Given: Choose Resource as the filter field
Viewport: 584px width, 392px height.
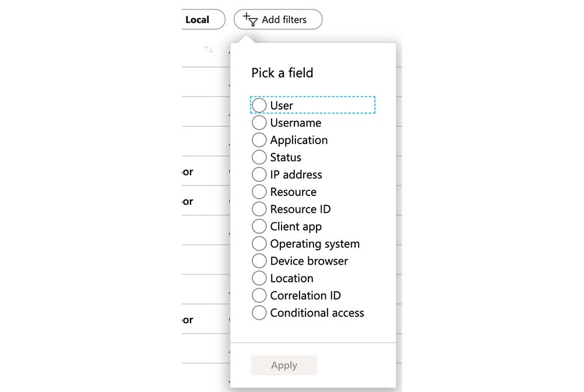Looking at the screenshot, I should (259, 192).
